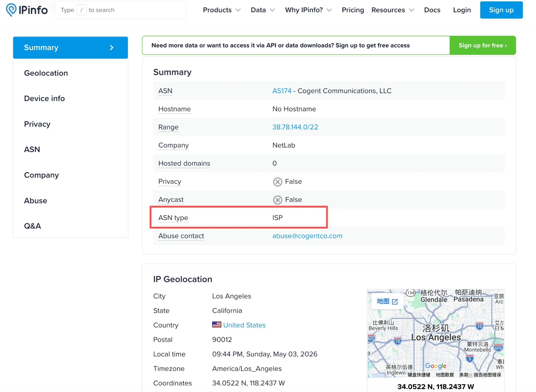The image size is (536, 392).
Task: Click the Abuse contact label
Action: pos(181,236)
